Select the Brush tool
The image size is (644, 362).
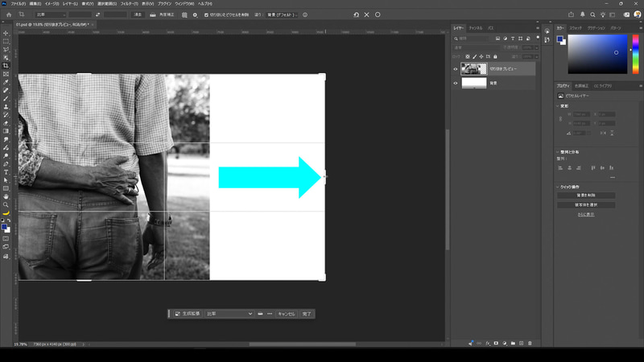6,99
